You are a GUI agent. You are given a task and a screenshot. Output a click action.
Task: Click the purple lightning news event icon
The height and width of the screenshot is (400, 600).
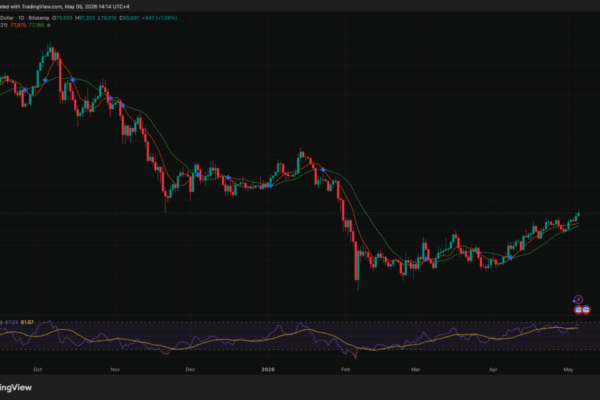[x=578, y=299]
